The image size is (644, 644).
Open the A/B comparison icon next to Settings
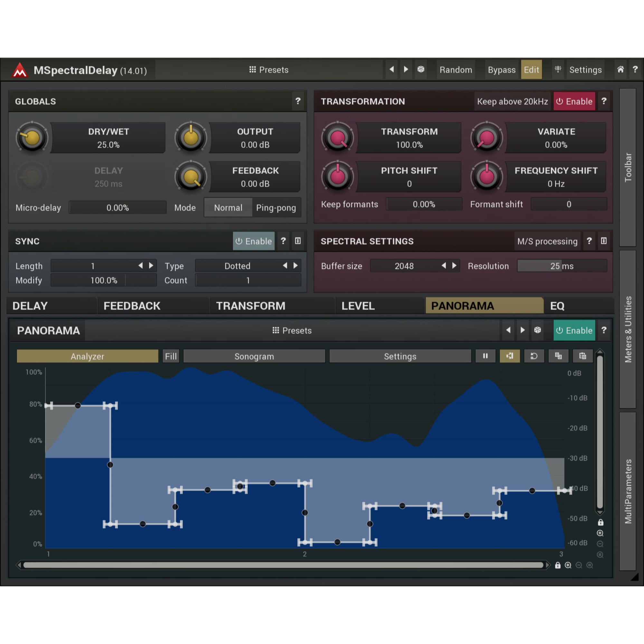pos(558,69)
